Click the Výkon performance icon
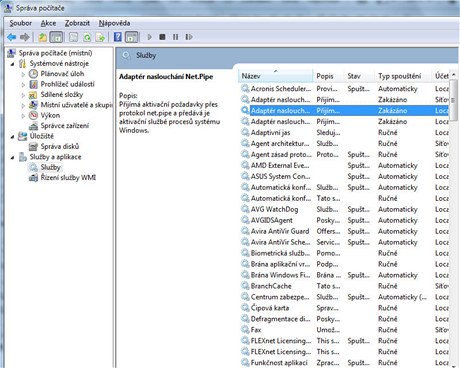 [33, 115]
